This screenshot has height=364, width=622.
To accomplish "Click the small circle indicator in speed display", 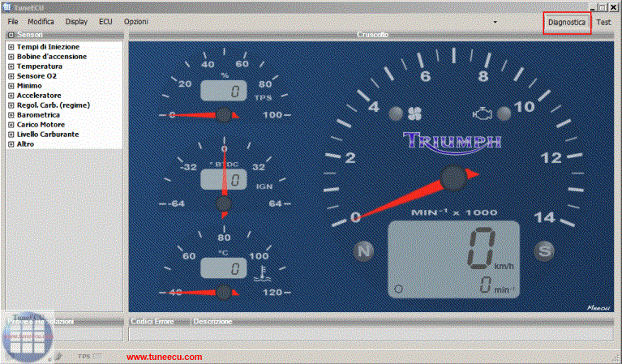I will [399, 289].
